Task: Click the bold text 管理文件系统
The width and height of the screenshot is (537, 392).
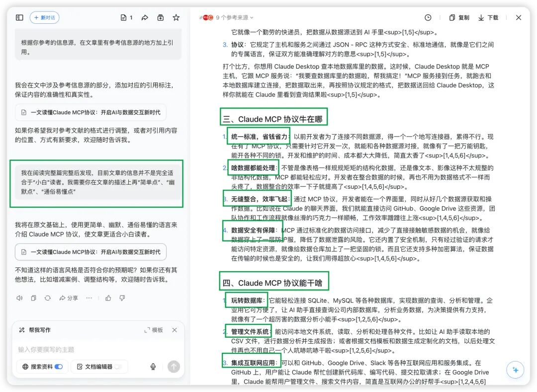Action: tap(250, 331)
